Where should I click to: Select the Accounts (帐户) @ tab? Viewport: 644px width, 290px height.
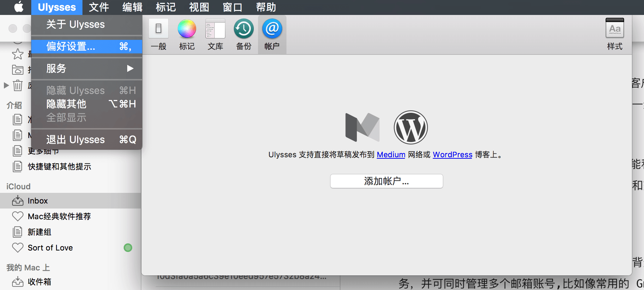pos(272,35)
